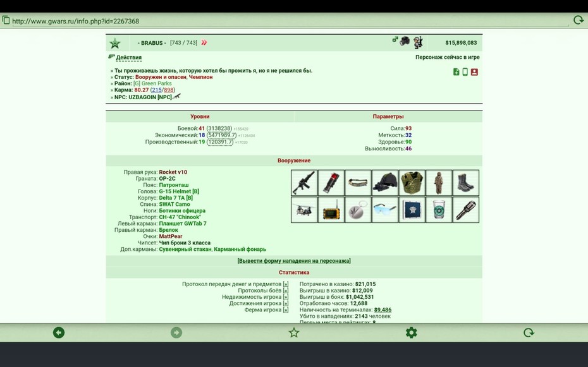
Task: Click the rifle icon beside UZBAGOIN NPC
Action: coord(176,97)
